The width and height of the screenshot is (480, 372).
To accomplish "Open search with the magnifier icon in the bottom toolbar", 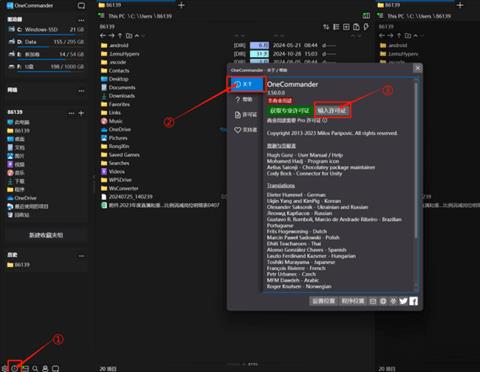I will point(35,368).
